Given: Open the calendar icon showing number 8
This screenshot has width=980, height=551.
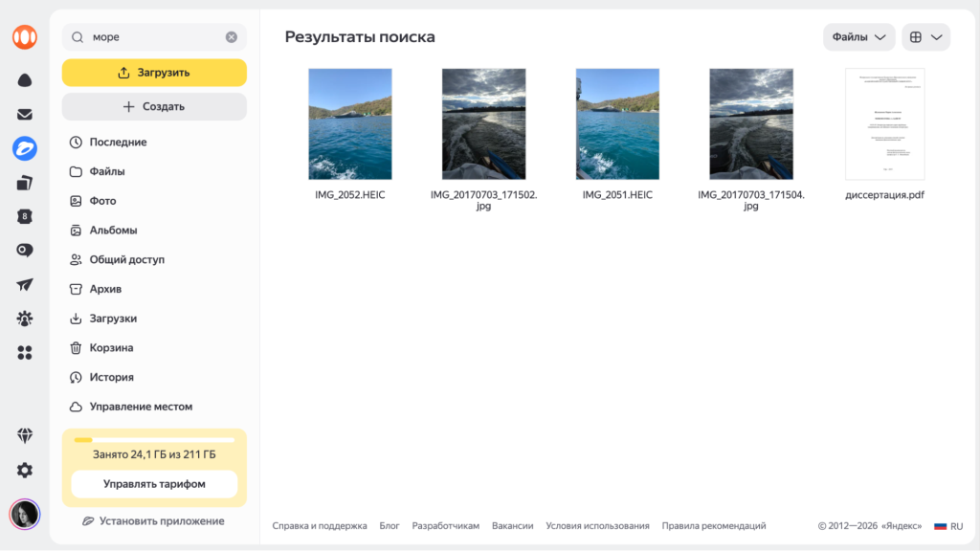Looking at the screenshot, I should point(25,217).
